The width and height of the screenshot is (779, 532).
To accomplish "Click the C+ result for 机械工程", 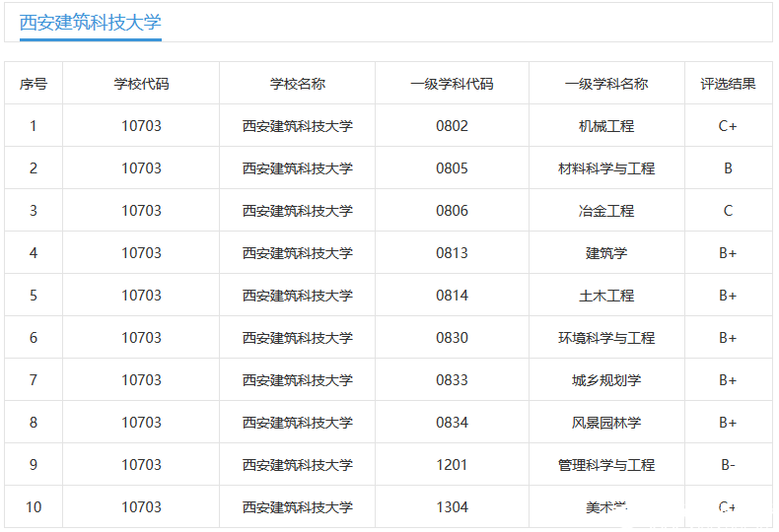I will (728, 126).
